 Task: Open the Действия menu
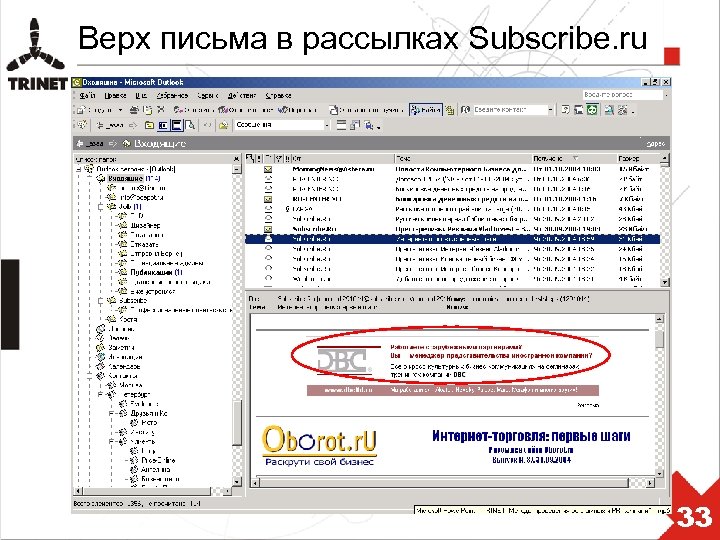[x=242, y=96]
